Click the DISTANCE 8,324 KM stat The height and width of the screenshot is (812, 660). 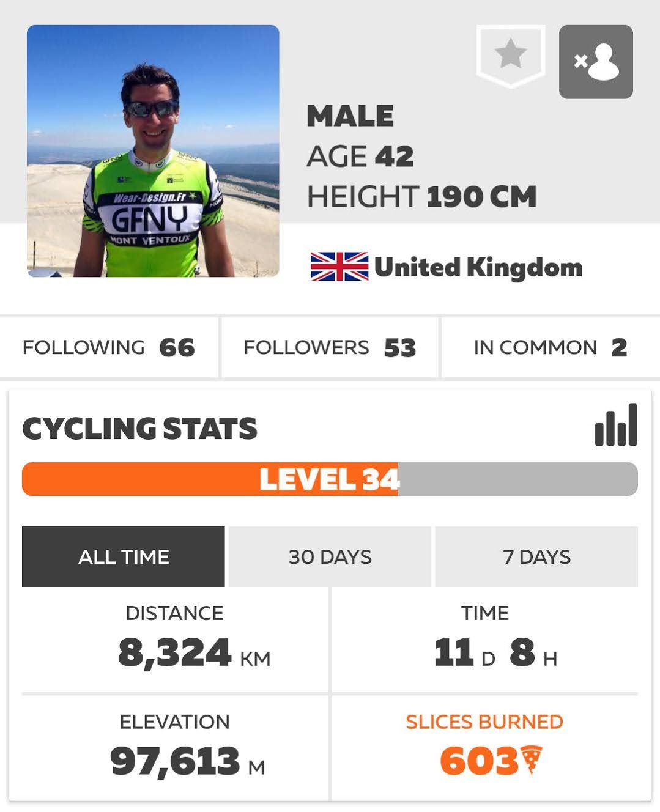tap(175, 640)
